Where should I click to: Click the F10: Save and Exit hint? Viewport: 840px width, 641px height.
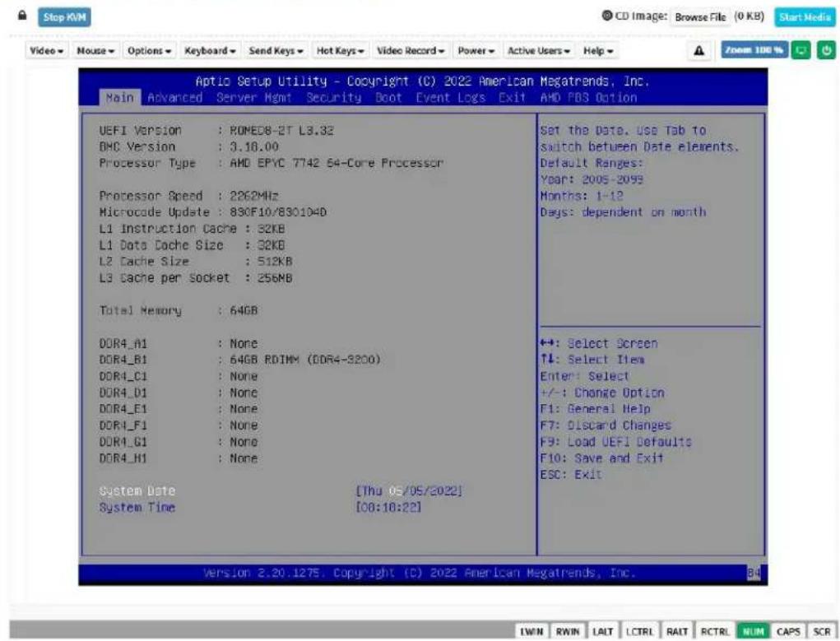(x=601, y=458)
